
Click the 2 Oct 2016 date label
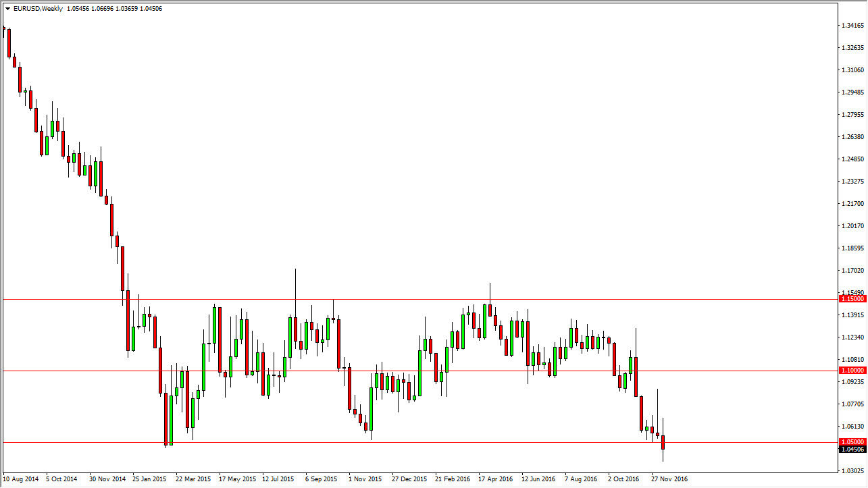click(x=624, y=479)
